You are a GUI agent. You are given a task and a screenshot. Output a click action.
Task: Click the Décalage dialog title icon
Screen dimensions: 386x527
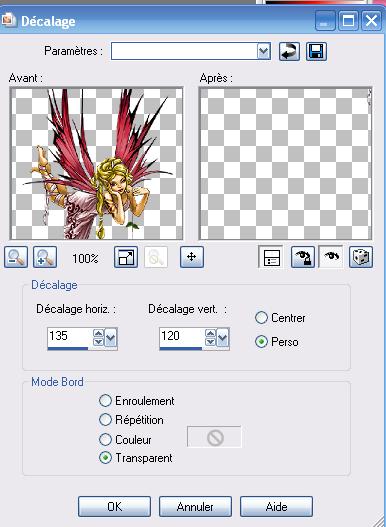pyautogui.click(x=8, y=21)
